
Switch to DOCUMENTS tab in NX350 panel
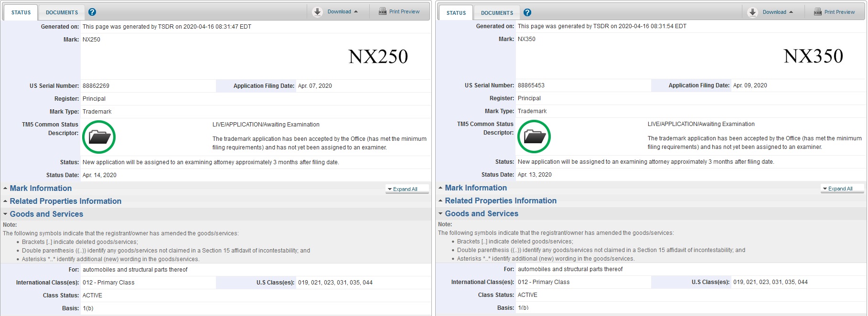click(x=497, y=13)
